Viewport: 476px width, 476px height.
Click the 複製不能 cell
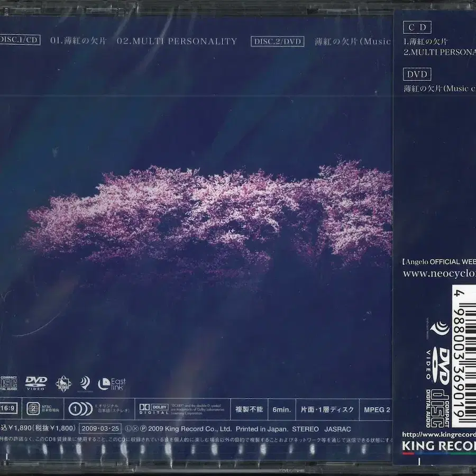[249, 409]
